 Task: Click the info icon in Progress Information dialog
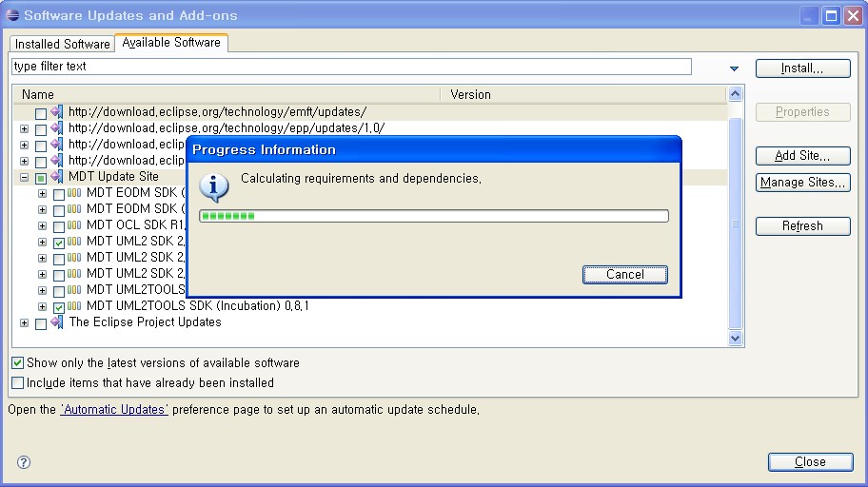tap(214, 187)
